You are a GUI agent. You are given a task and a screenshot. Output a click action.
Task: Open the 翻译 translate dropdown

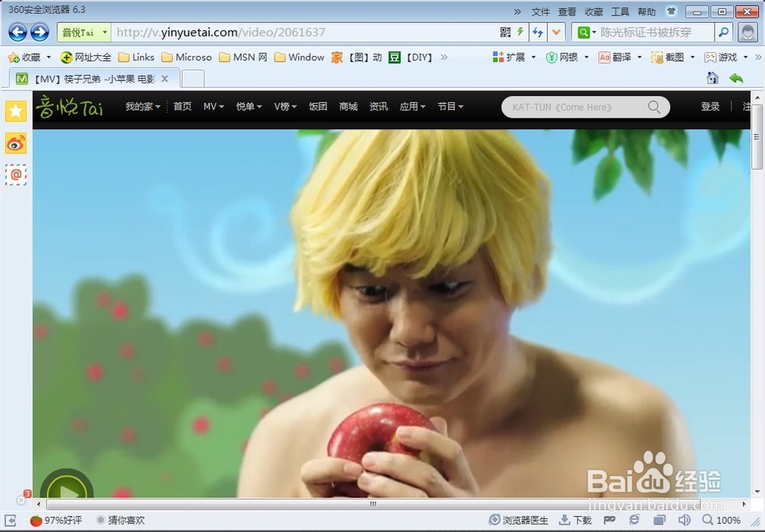[620, 57]
